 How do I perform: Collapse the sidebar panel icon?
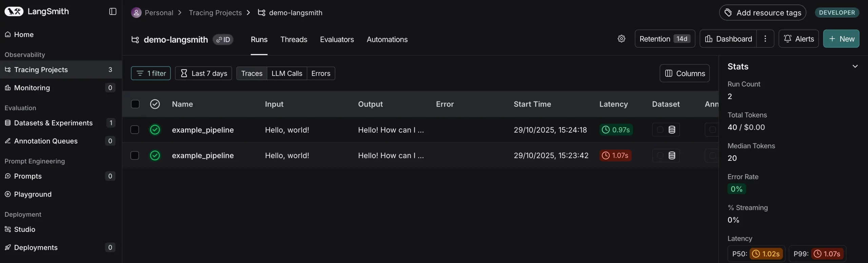tap(113, 12)
